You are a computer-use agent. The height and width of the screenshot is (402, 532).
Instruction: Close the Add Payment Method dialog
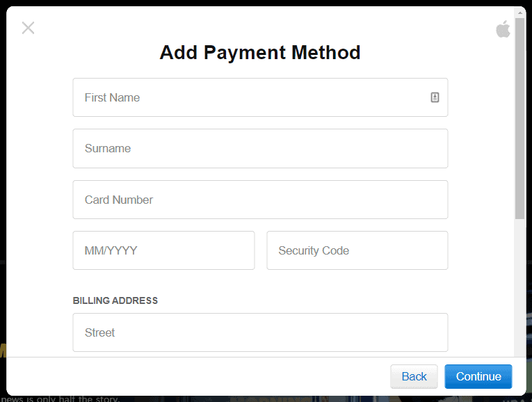click(28, 28)
